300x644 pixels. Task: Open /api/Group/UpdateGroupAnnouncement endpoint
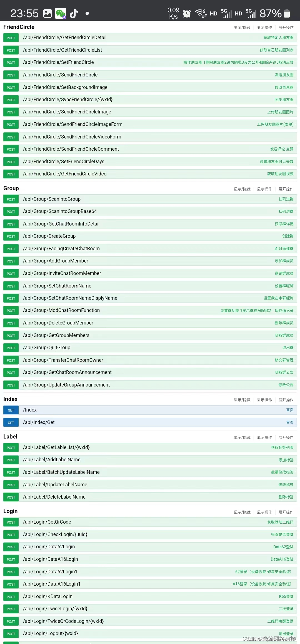tap(150, 385)
